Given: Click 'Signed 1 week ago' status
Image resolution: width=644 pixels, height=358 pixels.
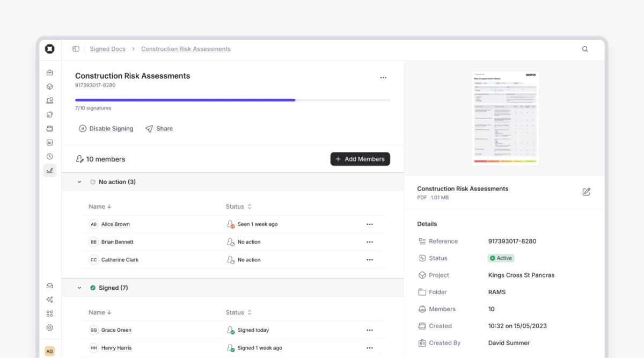Looking at the screenshot, I should tap(260, 348).
